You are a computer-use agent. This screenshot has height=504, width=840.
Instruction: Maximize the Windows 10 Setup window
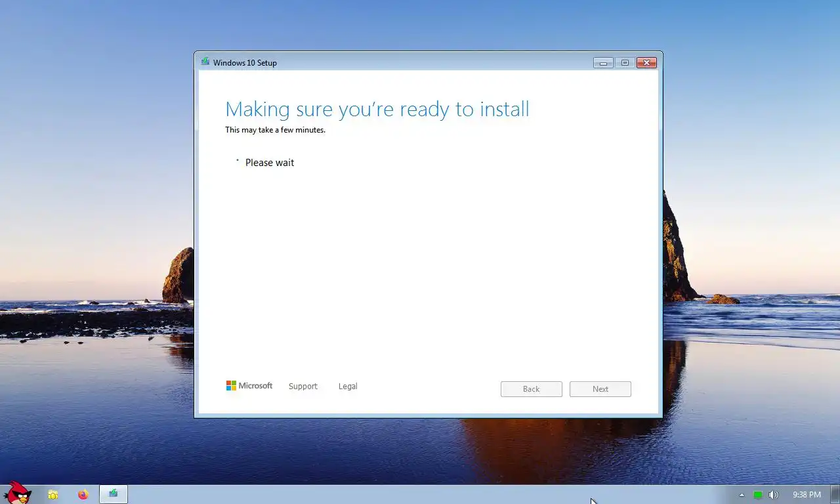(x=625, y=63)
